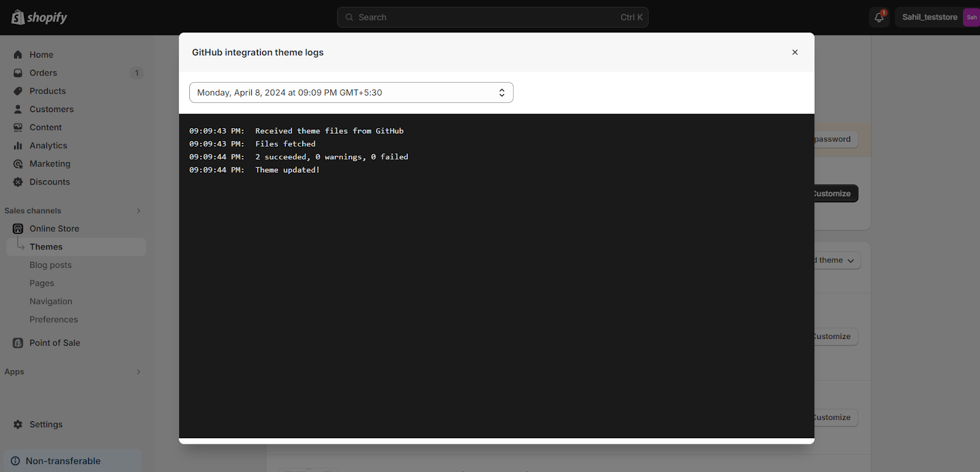Open the Orders page
The height and width of the screenshot is (472, 980).
43,73
